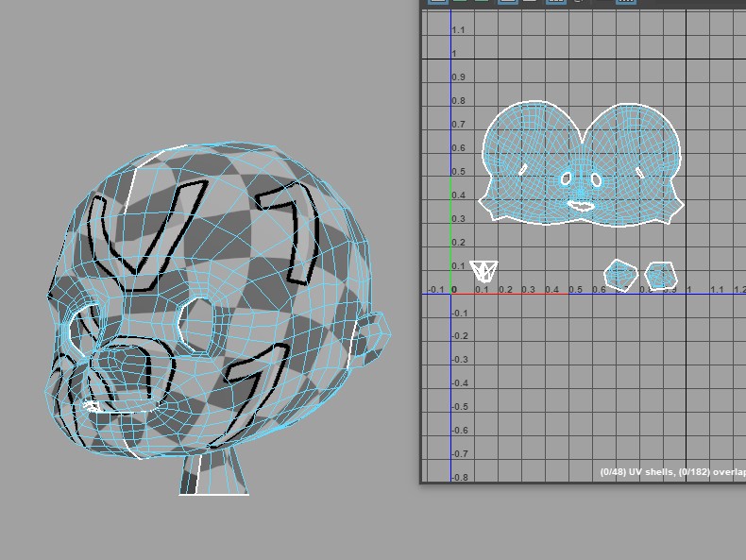Click the neck base of the 3D head
Viewport: 746px width, 560px height.
(214, 475)
